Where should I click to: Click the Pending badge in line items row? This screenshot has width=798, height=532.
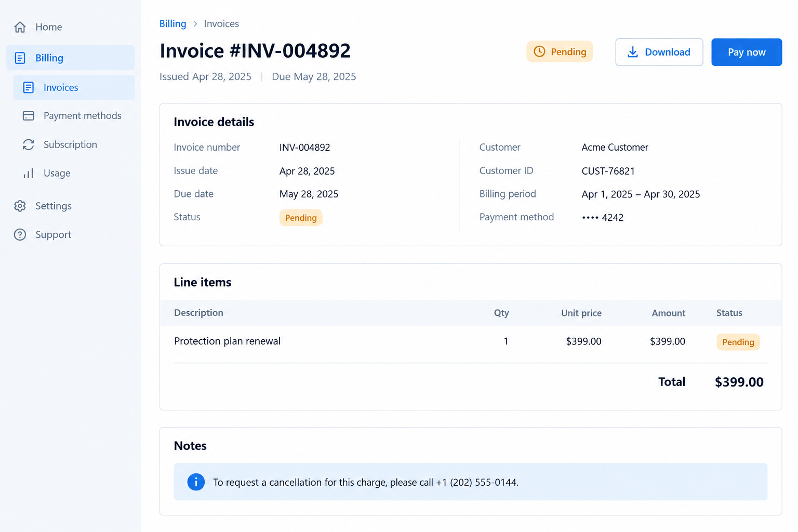tap(738, 342)
